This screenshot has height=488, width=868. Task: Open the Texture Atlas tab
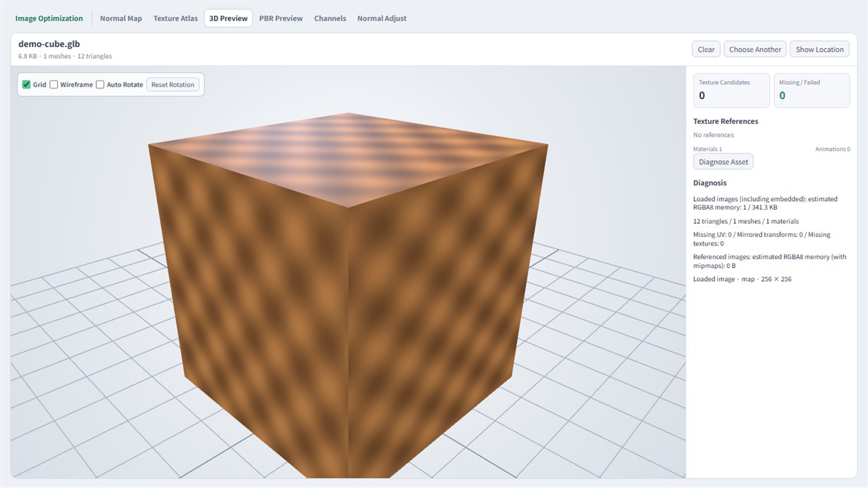click(x=176, y=19)
